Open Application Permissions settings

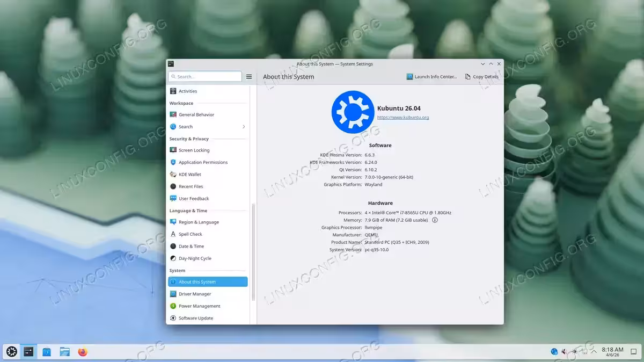click(208, 162)
